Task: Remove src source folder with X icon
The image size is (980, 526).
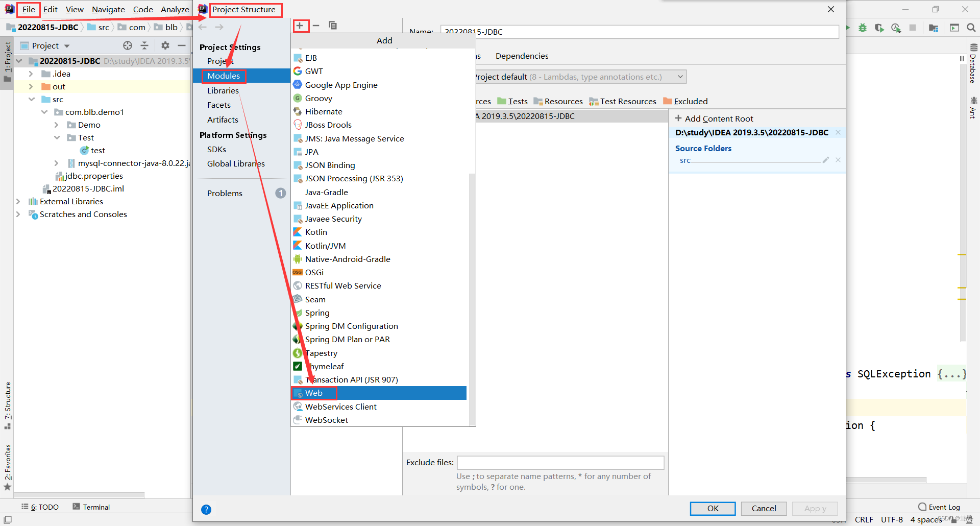Action: click(838, 160)
